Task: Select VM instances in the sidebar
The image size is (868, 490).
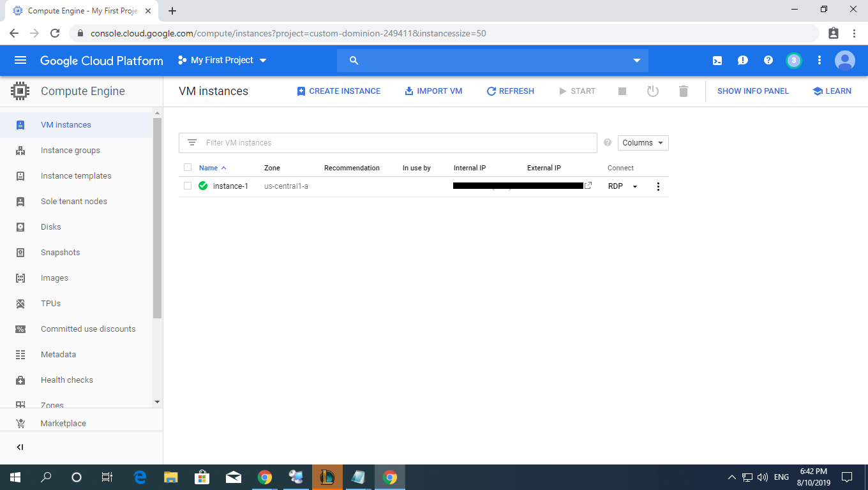Action: click(x=77, y=125)
